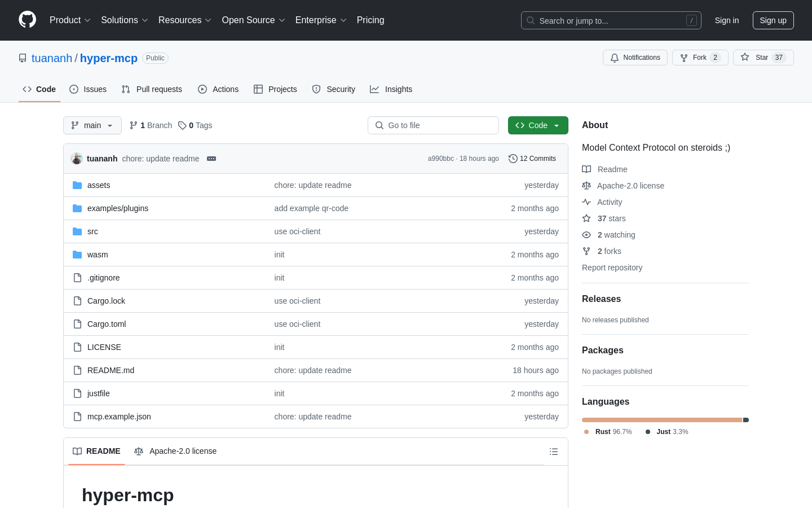
Task: Switch to the Issues tab
Action: (x=88, y=89)
